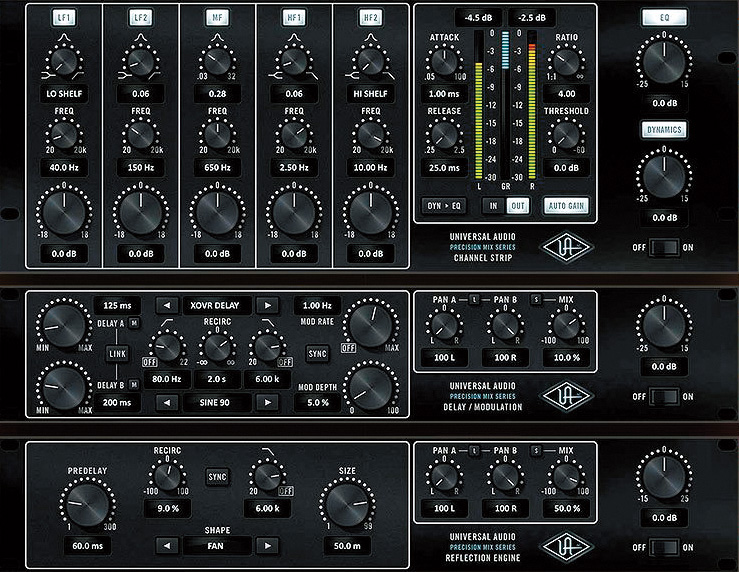Toggle the DYNAMICS section button
This screenshot has height=572, width=739.
[x=664, y=130]
